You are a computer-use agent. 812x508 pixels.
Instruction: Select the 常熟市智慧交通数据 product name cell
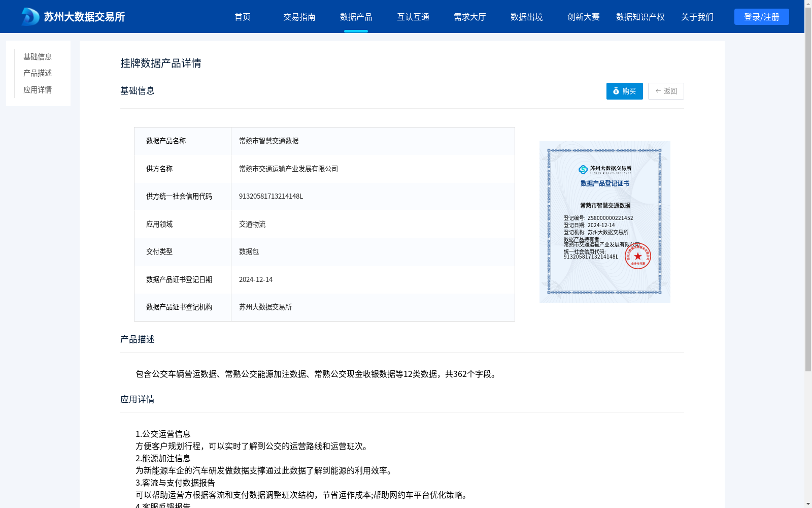373,141
